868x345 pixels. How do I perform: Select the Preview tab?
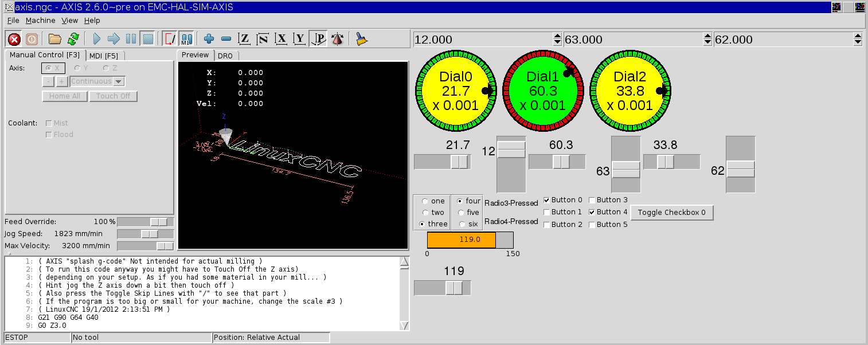click(x=196, y=55)
